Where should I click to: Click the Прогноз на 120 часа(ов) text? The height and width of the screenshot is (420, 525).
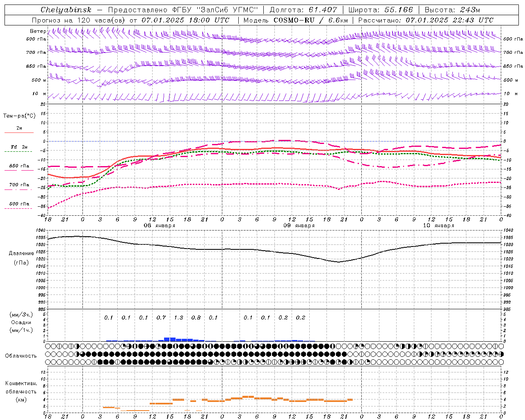point(79,20)
